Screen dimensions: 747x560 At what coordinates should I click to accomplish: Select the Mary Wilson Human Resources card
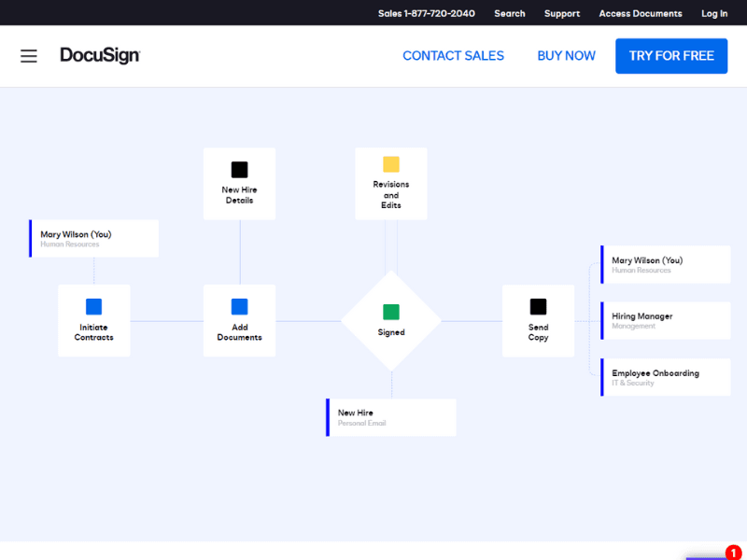pos(93,238)
